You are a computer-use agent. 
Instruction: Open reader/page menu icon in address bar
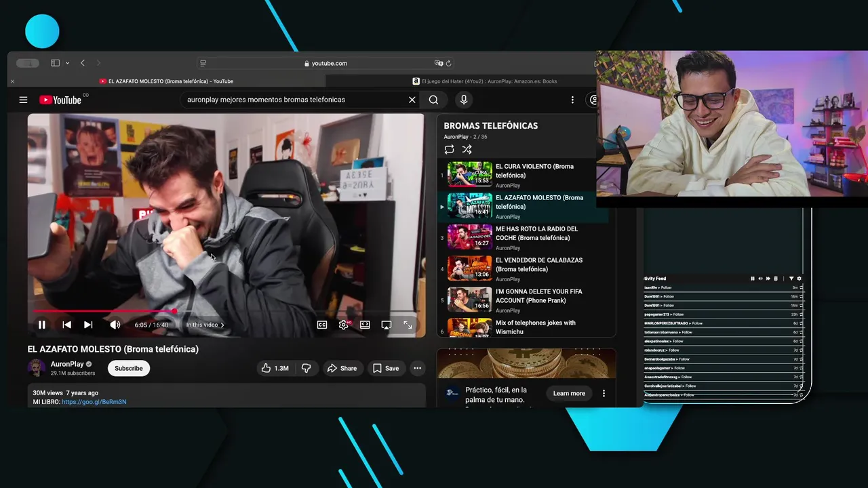click(203, 63)
